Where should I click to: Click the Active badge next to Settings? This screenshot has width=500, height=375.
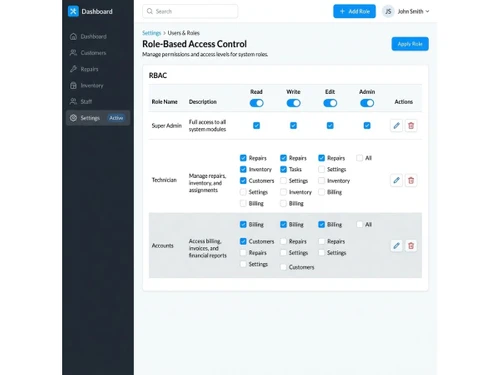[116, 118]
